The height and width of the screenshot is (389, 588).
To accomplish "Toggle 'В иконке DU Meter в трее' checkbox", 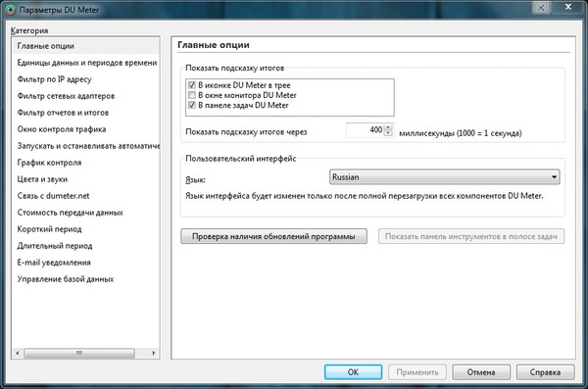I will click(192, 85).
